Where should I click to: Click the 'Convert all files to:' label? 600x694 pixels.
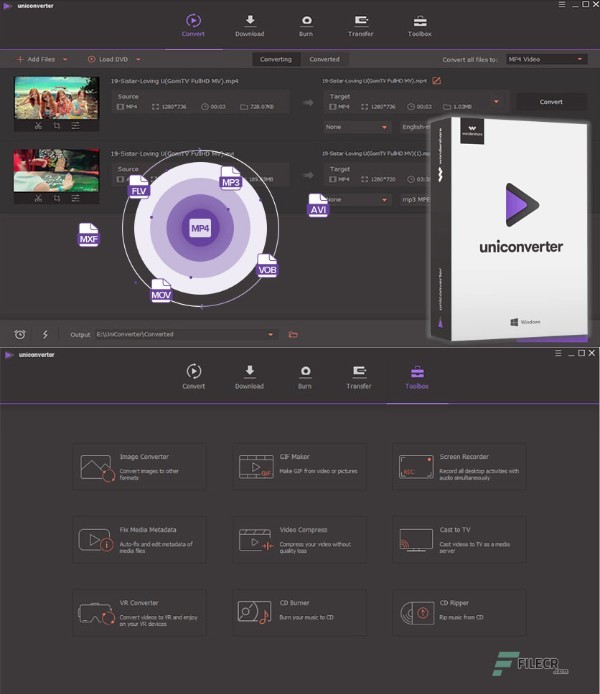tap(470, 59)
